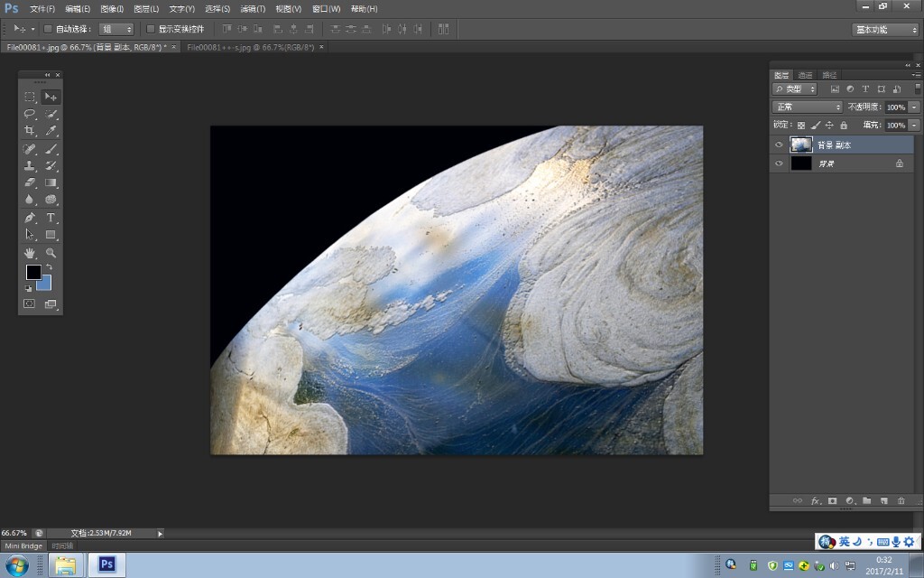Select the Blur tool

point(30,200)
